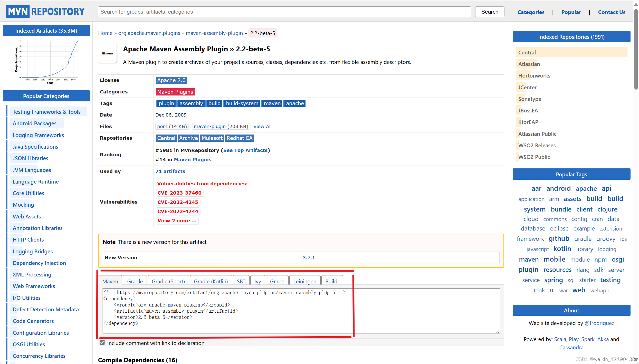The width and height of the screenshot is (639, 364).
Task: Open JSON Libraries category
Action: (31, 158)
